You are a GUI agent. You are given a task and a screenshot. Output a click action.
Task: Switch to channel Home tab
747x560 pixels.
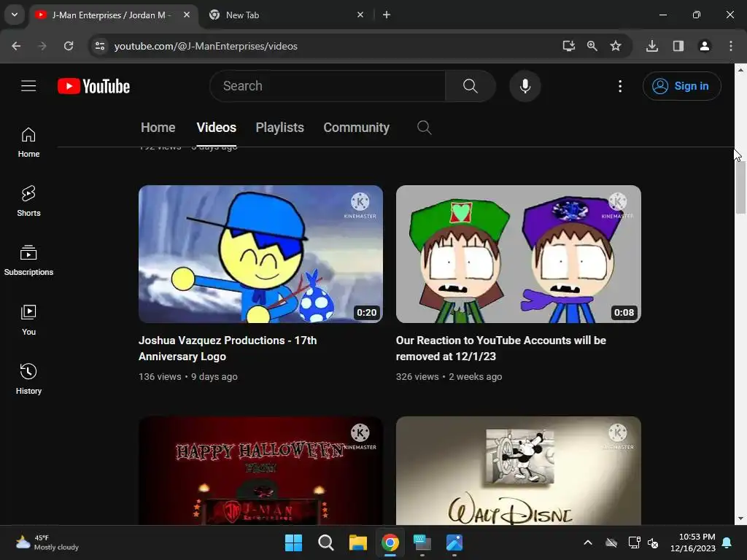[158, 128]
